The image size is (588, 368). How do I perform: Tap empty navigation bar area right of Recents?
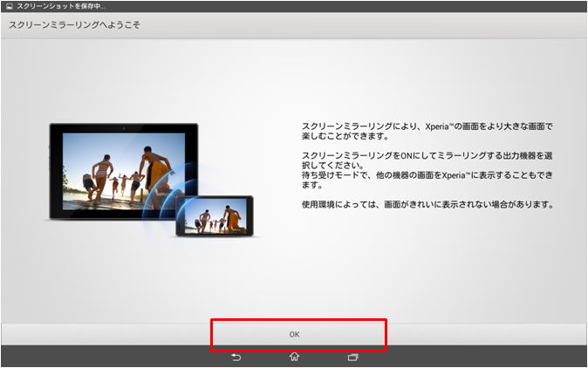pyautogui.click(x=480, y=357)
